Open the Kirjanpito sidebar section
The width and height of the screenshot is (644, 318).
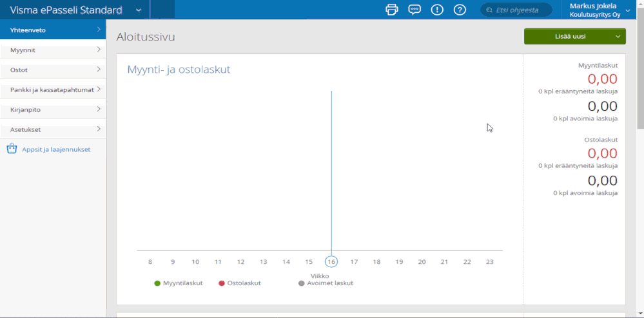pyautogui.click(x=53, y=109)
